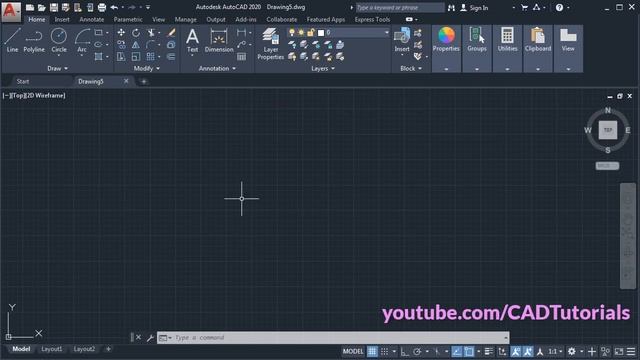Expand the Draw panel
The width and height of the screenshot is (640, 360).
[57, 68]
